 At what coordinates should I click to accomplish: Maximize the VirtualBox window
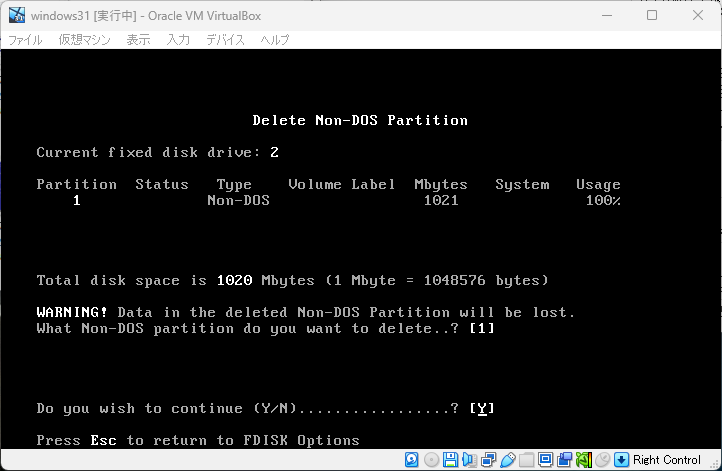click(652, 15)
